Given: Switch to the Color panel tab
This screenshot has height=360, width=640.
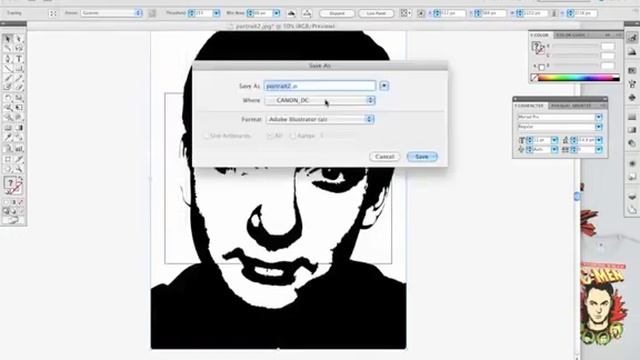Looking at the screenshot, I should pos(540,36).
